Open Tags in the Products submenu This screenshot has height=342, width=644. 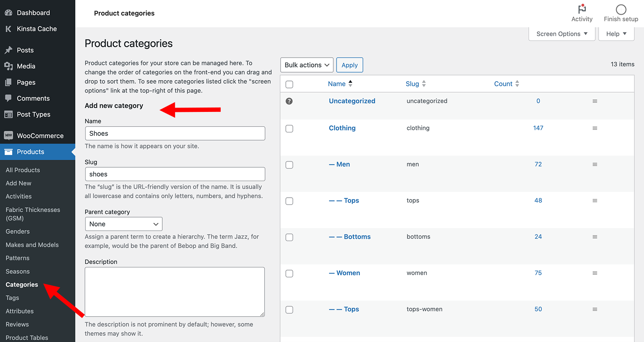12,298
